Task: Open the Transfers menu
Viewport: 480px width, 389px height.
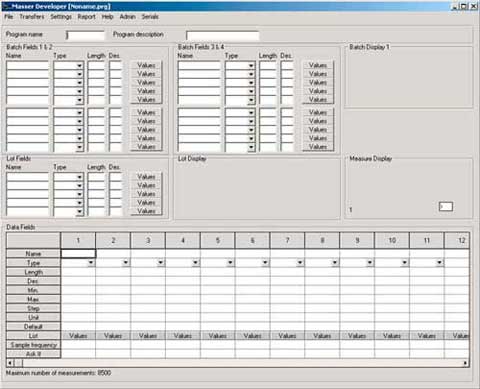Action: click(32, 17)
